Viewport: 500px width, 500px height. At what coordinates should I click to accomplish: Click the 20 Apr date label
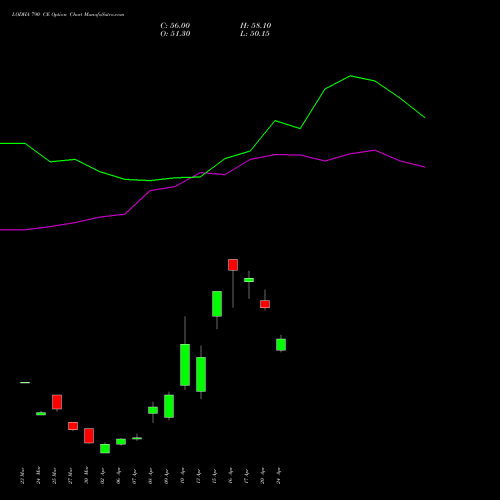pyautogui.click(x=262, y=476)
